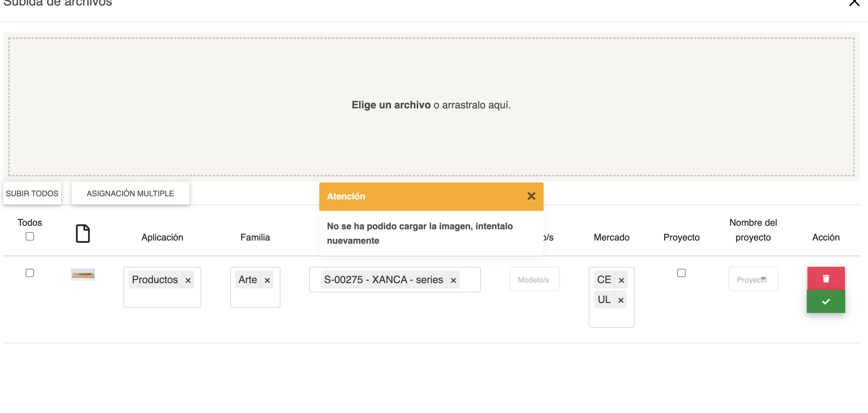Open the Modelo/s selector field
868x413 pixels.
[x=534, y=280]
